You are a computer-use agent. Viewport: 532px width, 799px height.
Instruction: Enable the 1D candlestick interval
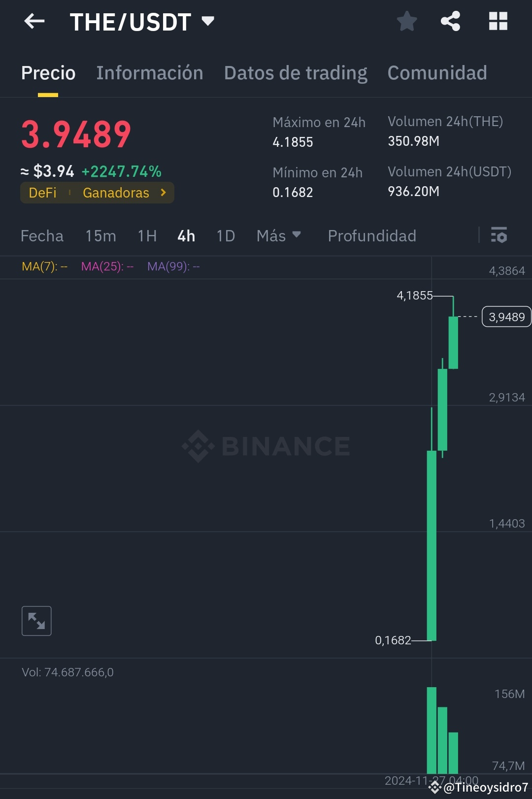click(225, 236)
